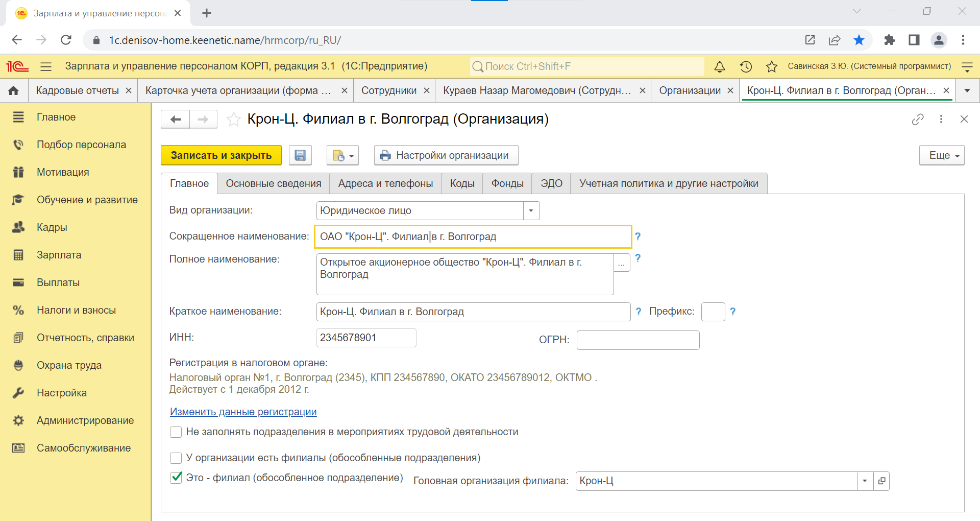Switch to the Адреса и телефоны tab

pyautogui.click(x=385, y=183)
